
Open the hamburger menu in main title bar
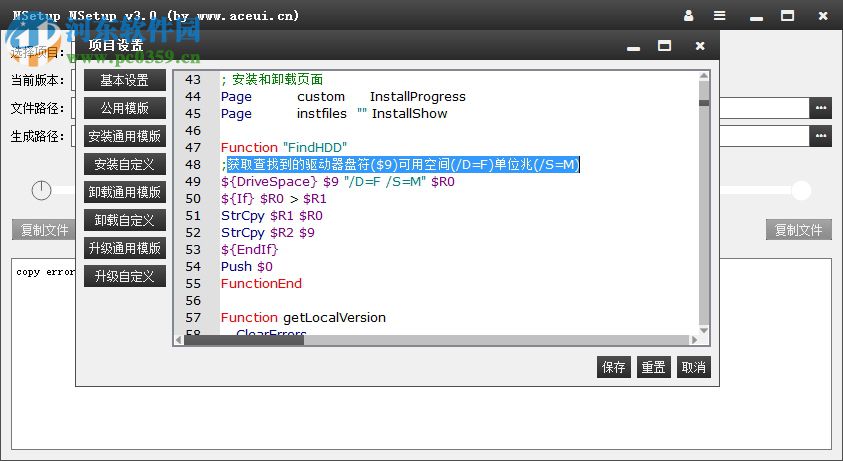(x=719, y=16)
